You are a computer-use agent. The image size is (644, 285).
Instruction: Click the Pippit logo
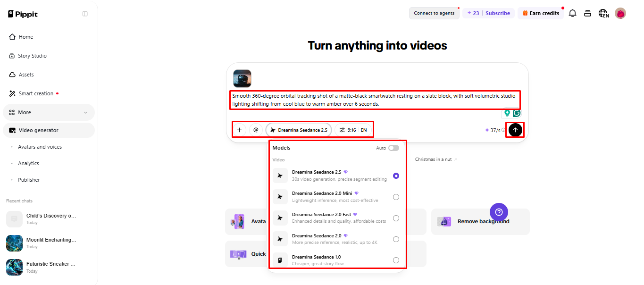tap(23, 14)
